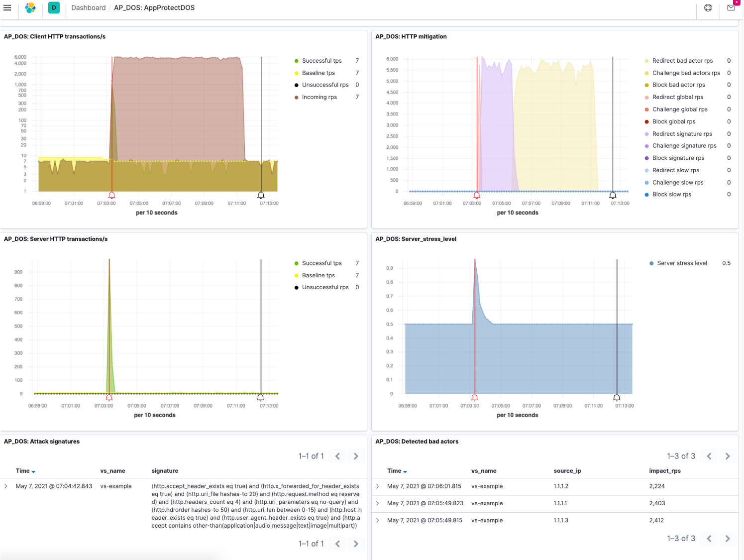
Task: Click next page arrow below bad actors table
Action: coord(728,539)
